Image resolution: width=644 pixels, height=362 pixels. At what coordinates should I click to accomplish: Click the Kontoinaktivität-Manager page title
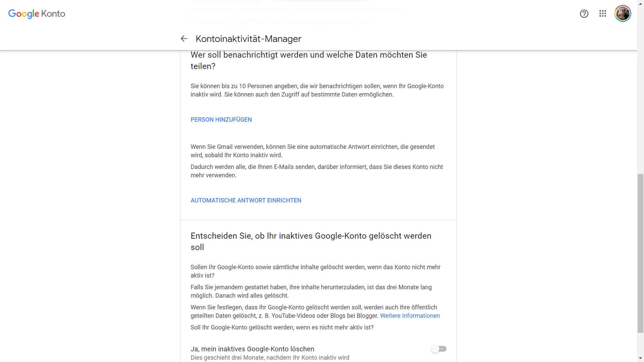pos(248,39)
